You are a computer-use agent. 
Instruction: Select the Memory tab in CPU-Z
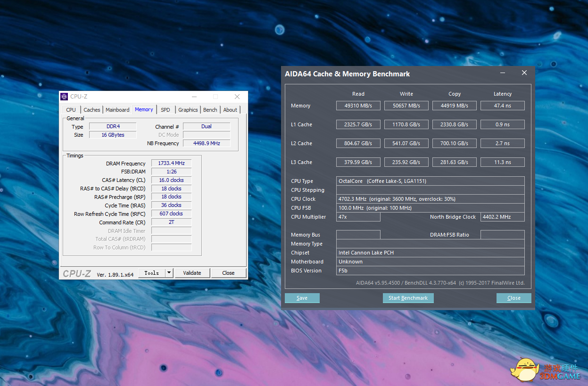144,109
